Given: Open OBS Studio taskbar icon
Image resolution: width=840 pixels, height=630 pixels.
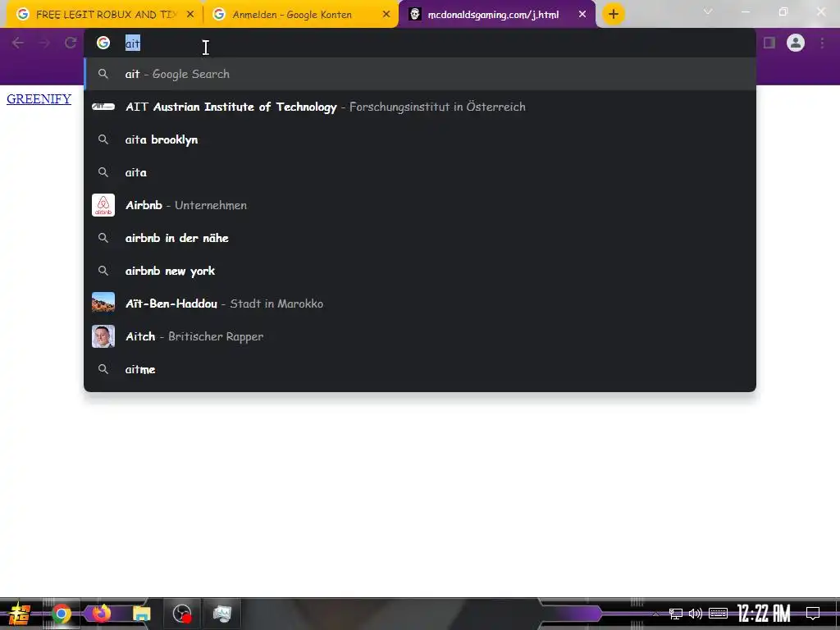Looking at the screenshot, I should coord(181,614).
